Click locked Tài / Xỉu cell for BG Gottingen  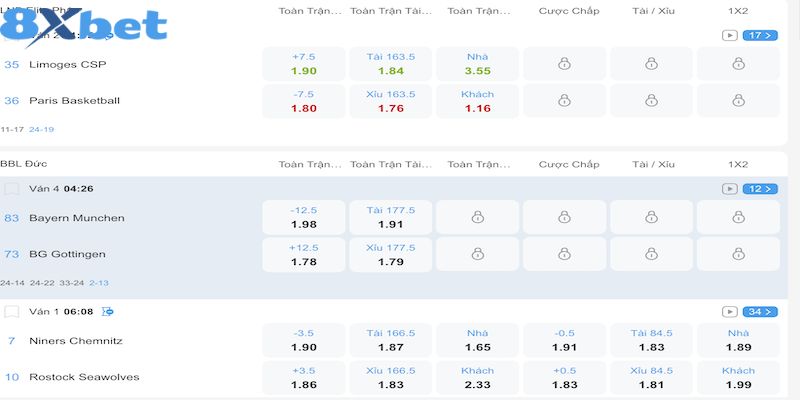click(x=652, y=255)
